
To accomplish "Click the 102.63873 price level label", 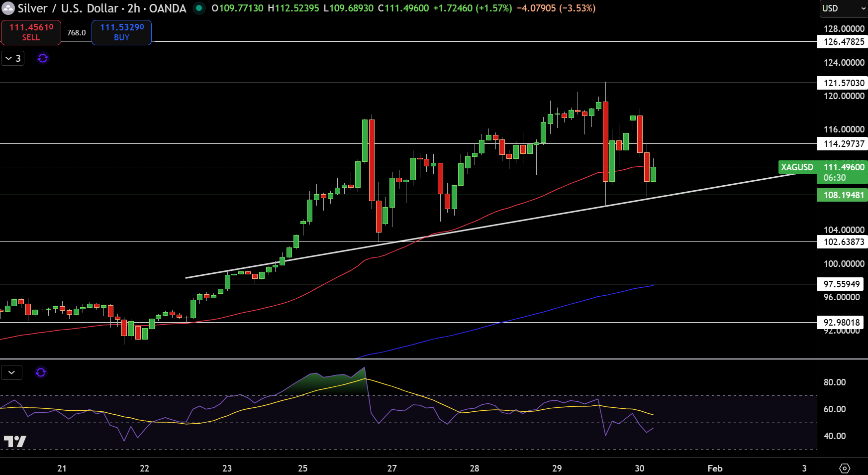I will tap(844, 242).
